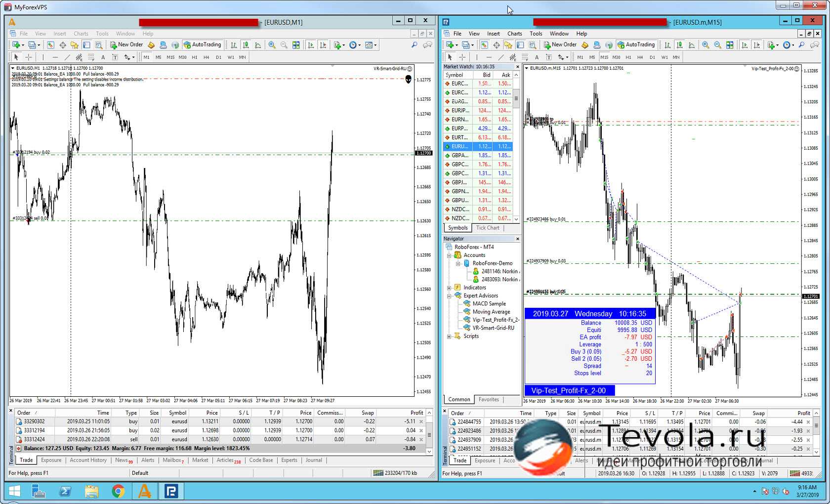Open Market Watch icon in the right toolbar
Viewport: 830px width, 504px height.
pos(484,45)
